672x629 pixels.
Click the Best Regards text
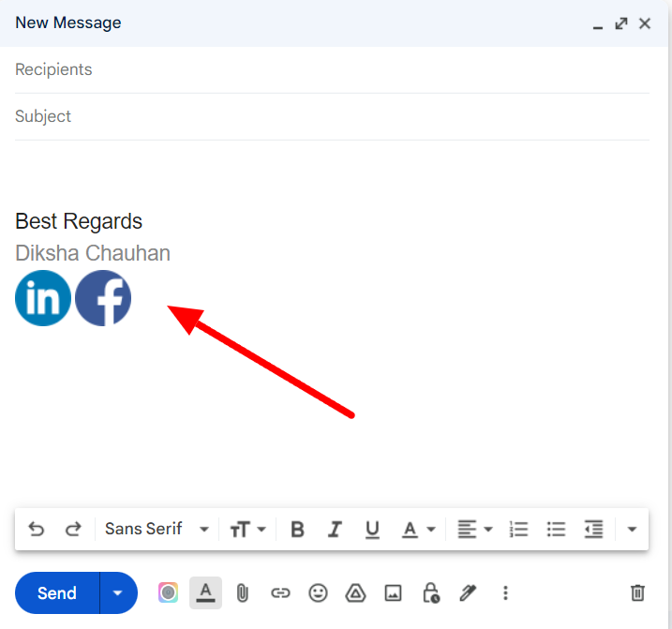click(79, 221)
